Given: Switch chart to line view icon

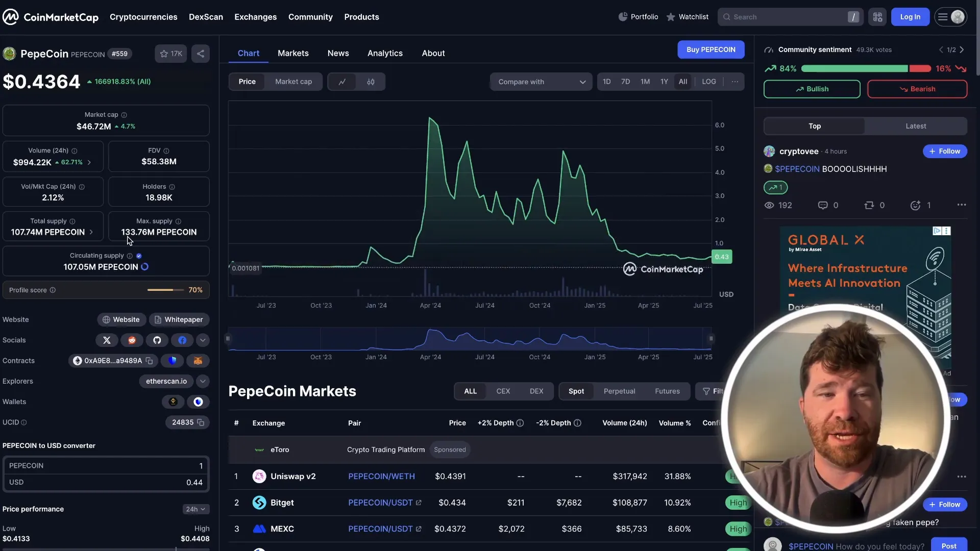Looking at the screenshot, I should 342,82.
